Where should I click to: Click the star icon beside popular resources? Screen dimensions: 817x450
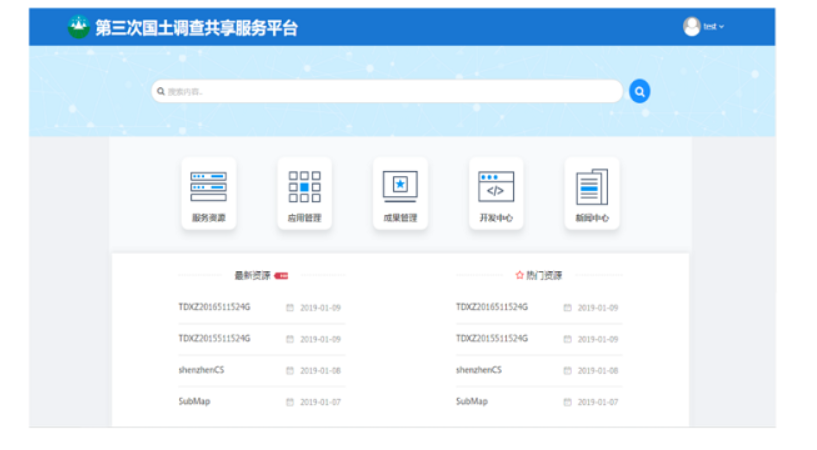click(x=519, y=275)
